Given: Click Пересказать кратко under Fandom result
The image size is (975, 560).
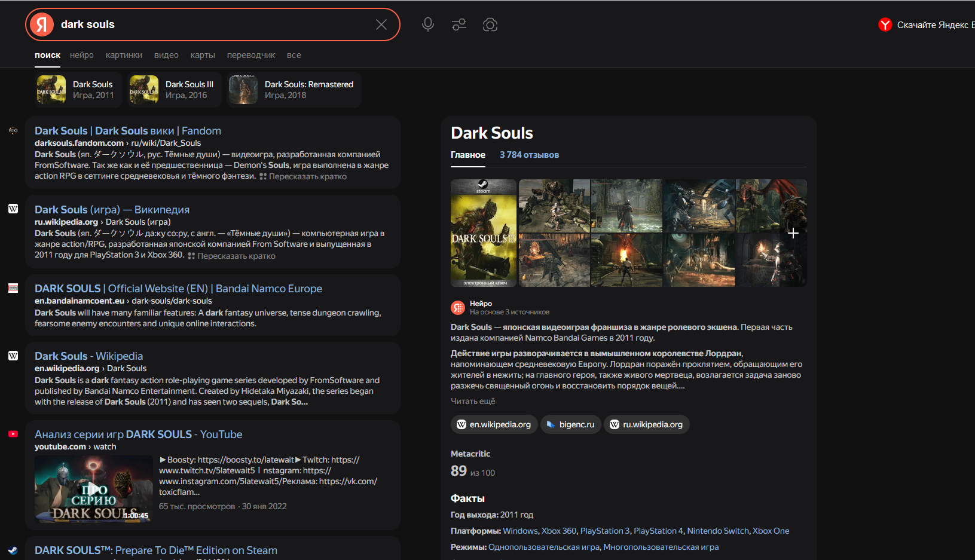Looking at the screenshot, I should click(x=302, y=176).
